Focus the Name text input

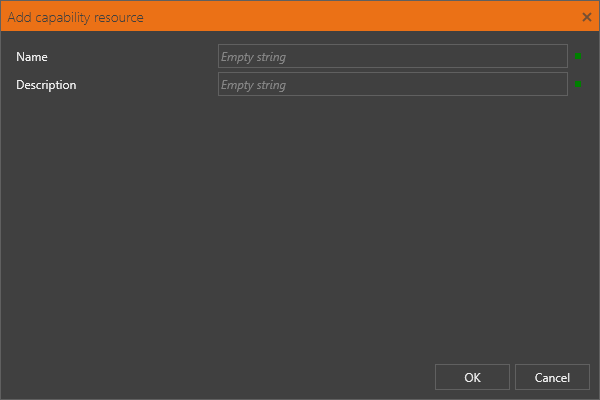pyautogui.click(x=393, y=56)
